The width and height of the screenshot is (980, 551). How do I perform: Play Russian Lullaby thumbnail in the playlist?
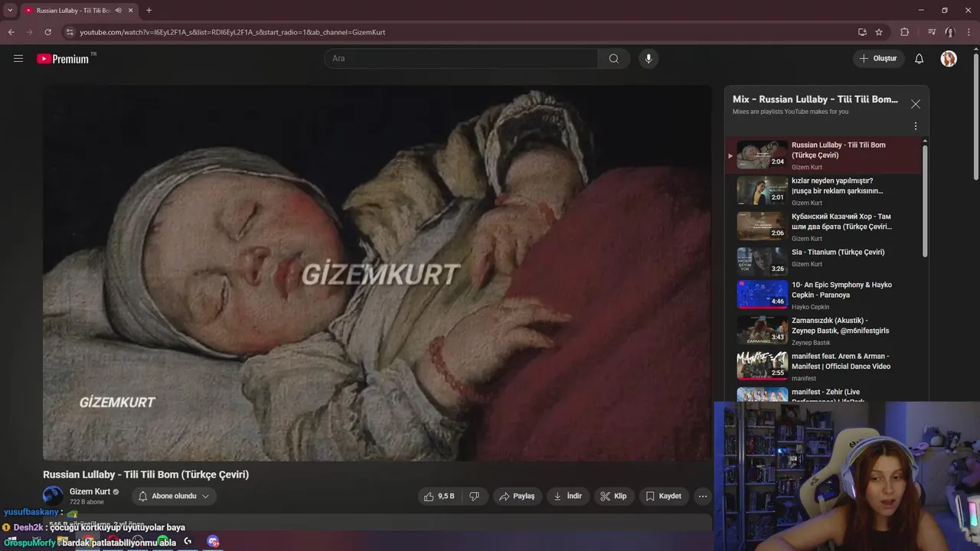763,155
